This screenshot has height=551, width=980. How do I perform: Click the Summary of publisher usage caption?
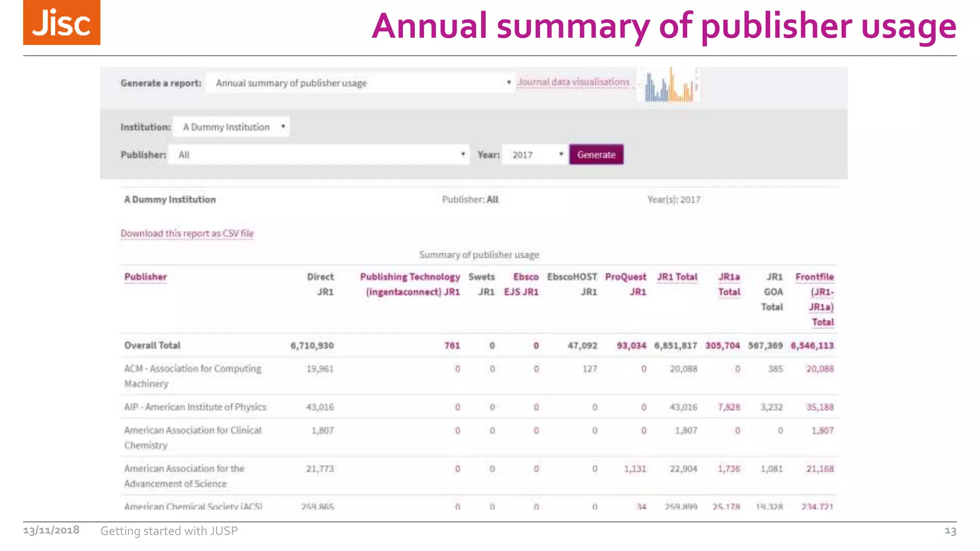tap(479, 255)
